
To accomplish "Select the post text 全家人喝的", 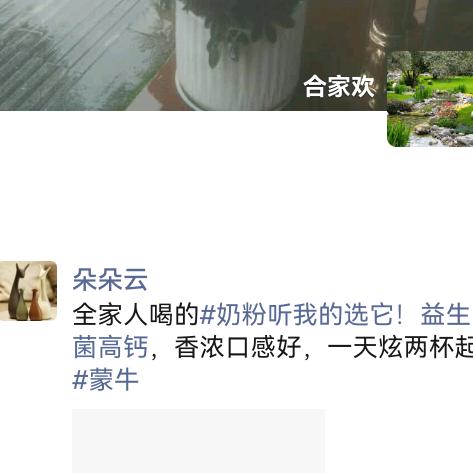I will pyautogui.click(x=136, y=315).
